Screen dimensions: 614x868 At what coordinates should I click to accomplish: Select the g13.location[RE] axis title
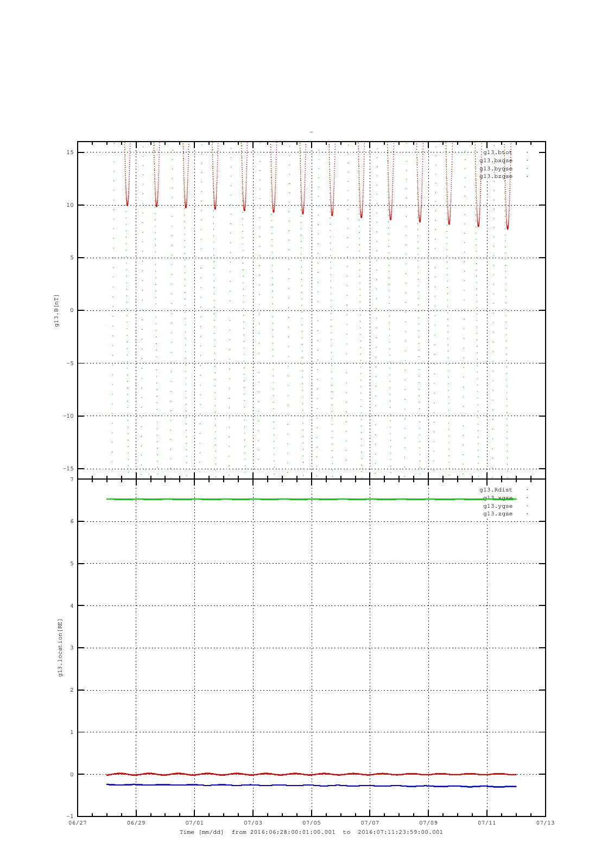click(x=60, y=648)
